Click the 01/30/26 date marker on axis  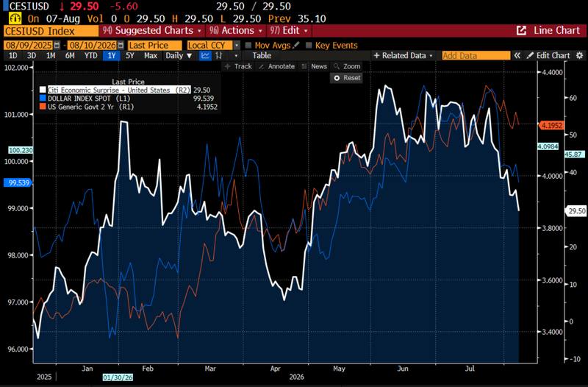click(x=118, y=377)
